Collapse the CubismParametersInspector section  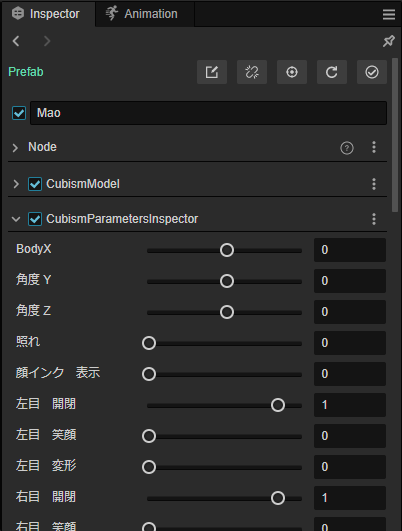[16, 219]
